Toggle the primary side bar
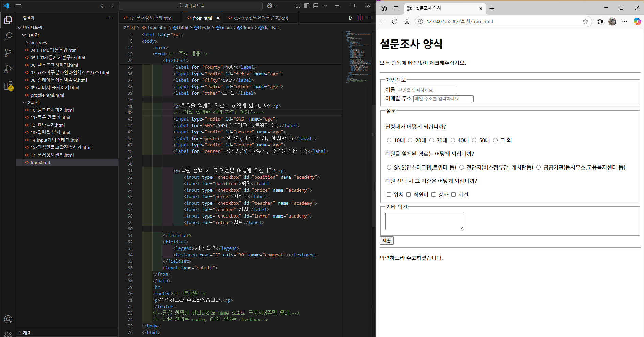 (307, 6)
